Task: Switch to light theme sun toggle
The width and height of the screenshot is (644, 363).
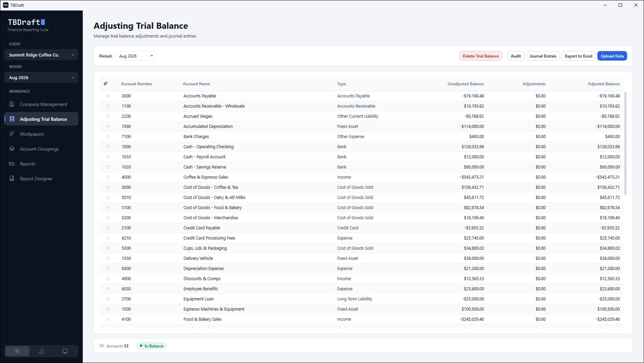Action: coord(17,351)
